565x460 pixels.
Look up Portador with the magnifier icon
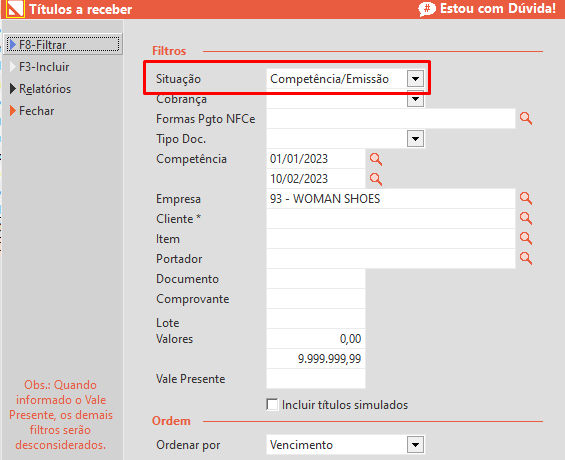[526, 258]
